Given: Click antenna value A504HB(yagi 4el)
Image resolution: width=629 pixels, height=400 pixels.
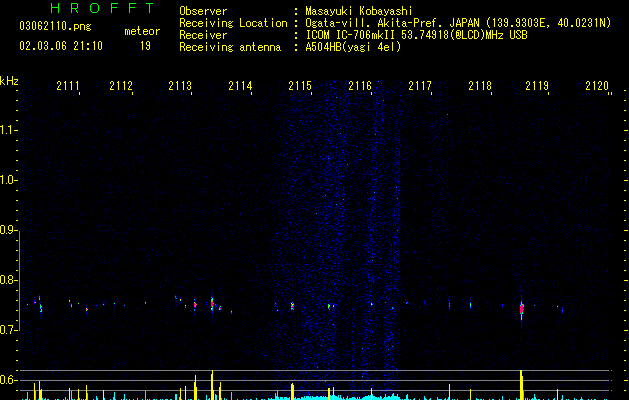Looking at the screenshot, I should click(353, 47).
